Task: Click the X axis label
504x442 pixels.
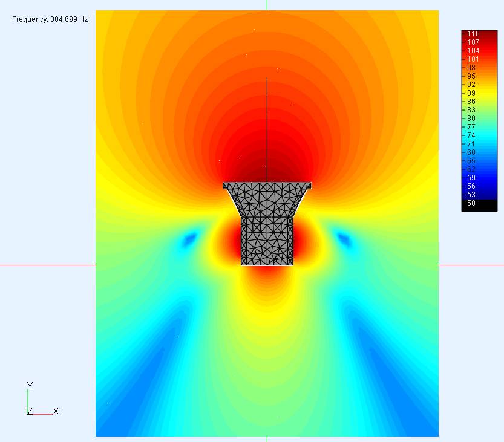Action: [x=56, y=411]
